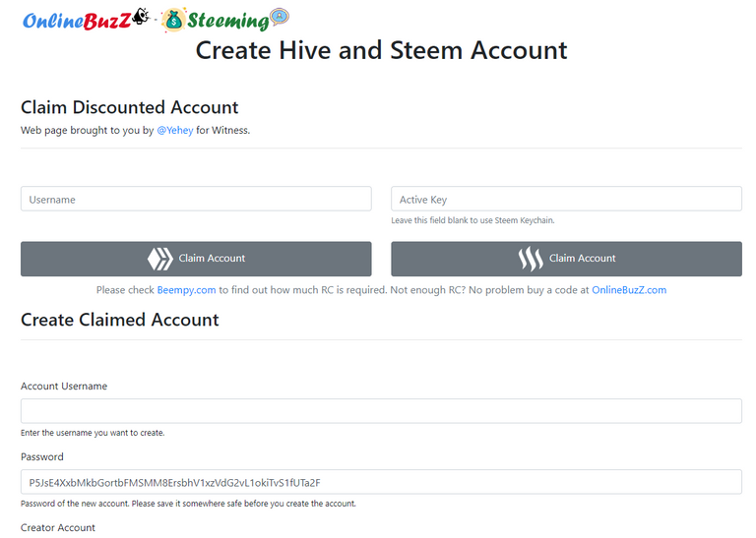756x538 pixels.
Task: Claim account with the Steem button
Action: coord(566,259)
